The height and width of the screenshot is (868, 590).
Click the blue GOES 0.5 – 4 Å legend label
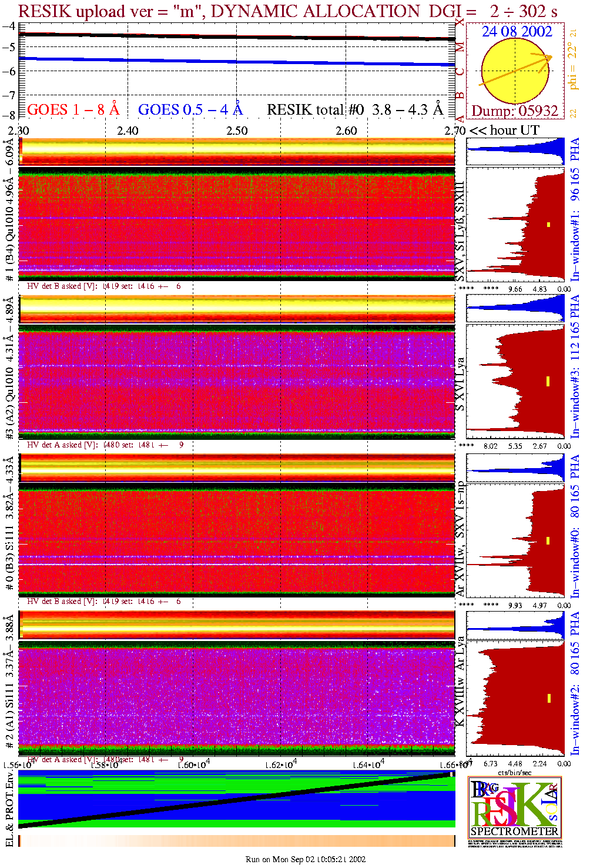190,110
